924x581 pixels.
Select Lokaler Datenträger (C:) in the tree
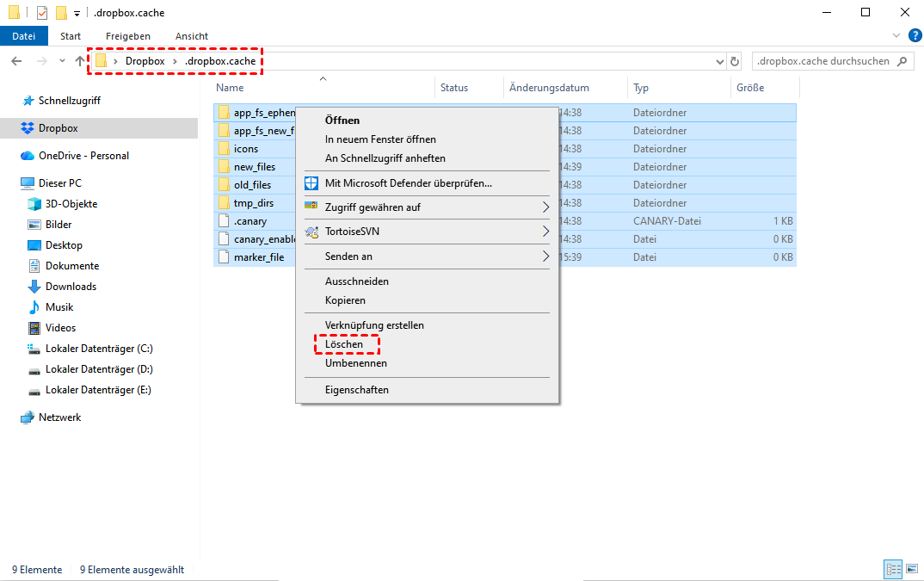[x=99, y=349]
